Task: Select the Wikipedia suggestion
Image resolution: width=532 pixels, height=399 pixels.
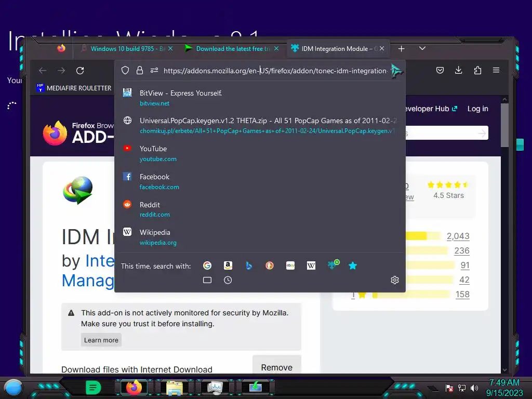Action: 260,237
